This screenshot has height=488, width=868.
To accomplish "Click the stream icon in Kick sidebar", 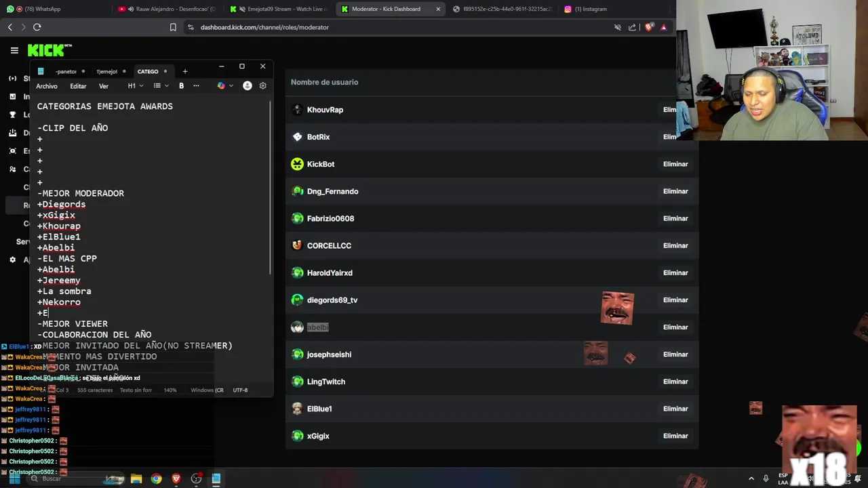I will click(x=12, y=79).
